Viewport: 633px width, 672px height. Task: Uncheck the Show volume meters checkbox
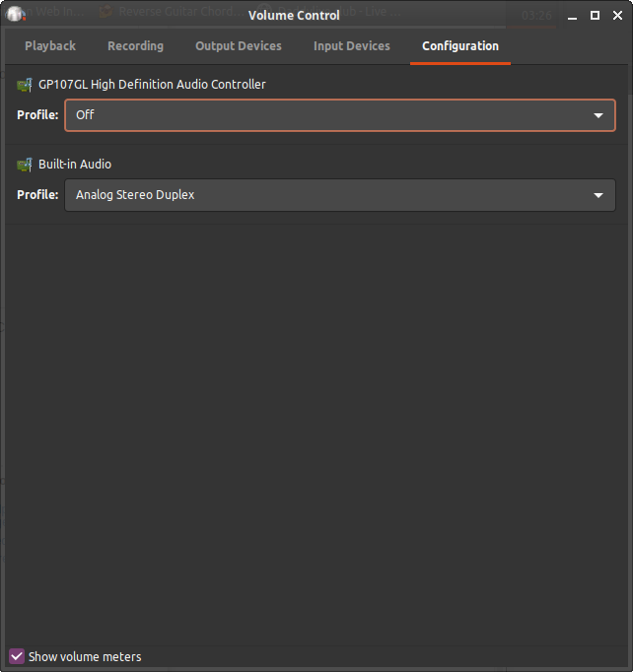[x=17, y=656]
